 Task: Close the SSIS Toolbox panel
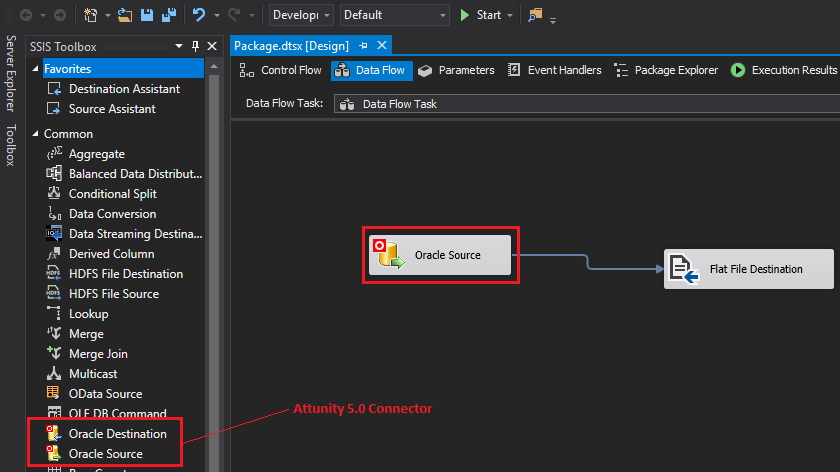pos(212,47)
